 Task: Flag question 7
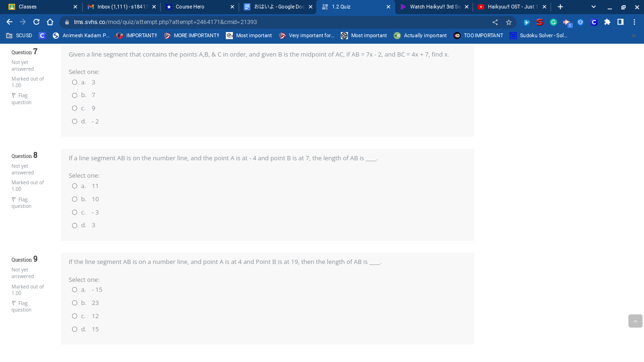(22, 99)
